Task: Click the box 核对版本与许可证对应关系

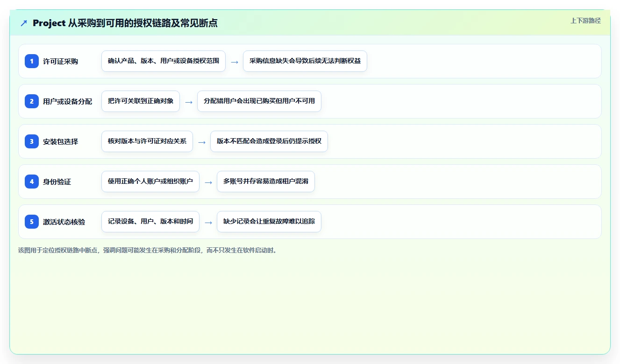Action: 147,141
